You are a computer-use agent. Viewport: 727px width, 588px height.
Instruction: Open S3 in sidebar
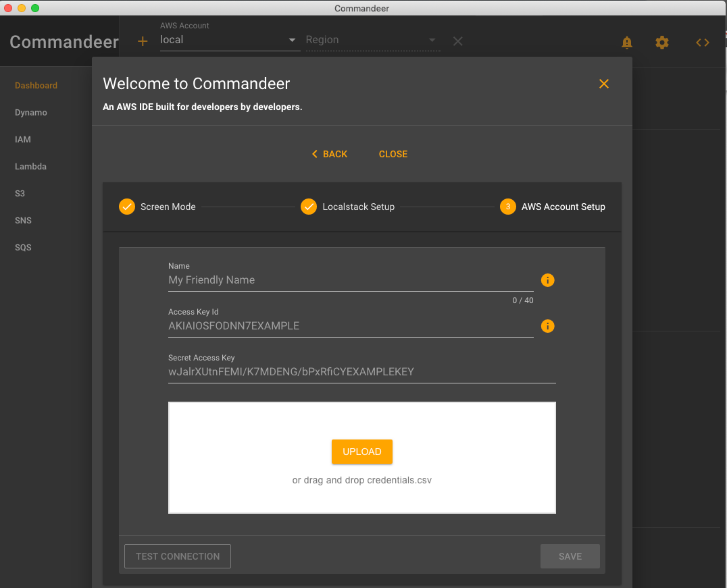click(x=20, y=193)
